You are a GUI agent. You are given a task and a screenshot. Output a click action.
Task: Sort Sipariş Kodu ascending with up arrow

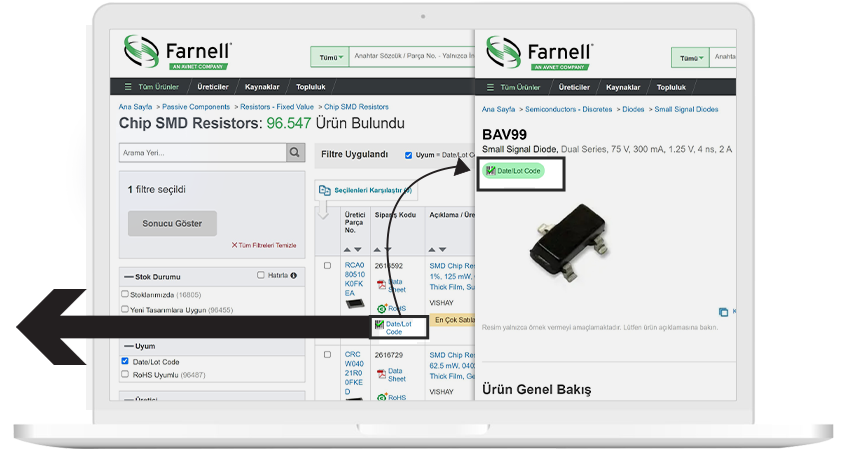(377, 250)
